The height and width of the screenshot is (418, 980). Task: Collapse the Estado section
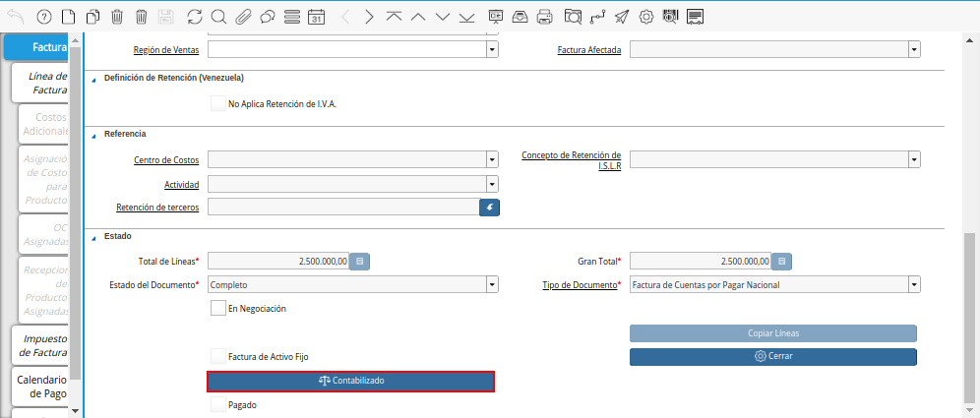point(94,237)
